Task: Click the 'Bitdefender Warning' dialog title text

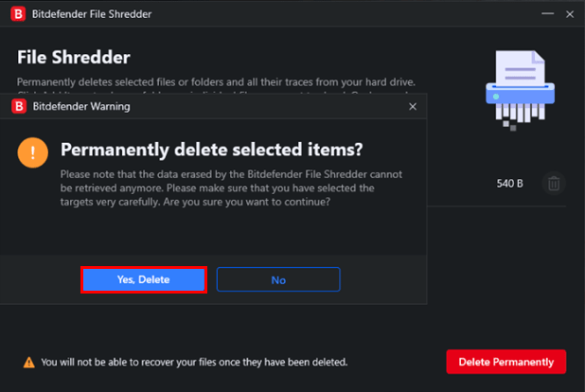Action: point(81,107)
